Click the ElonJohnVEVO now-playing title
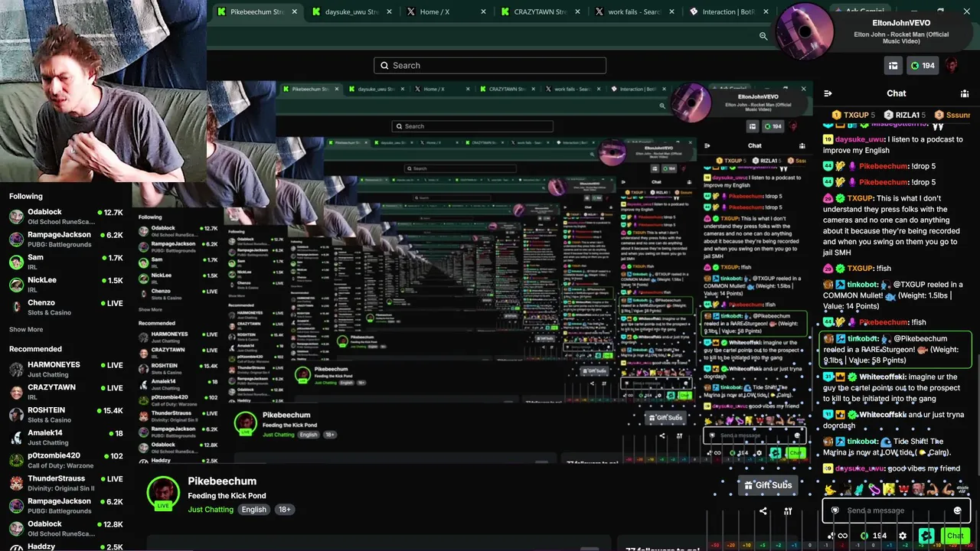 901,23
